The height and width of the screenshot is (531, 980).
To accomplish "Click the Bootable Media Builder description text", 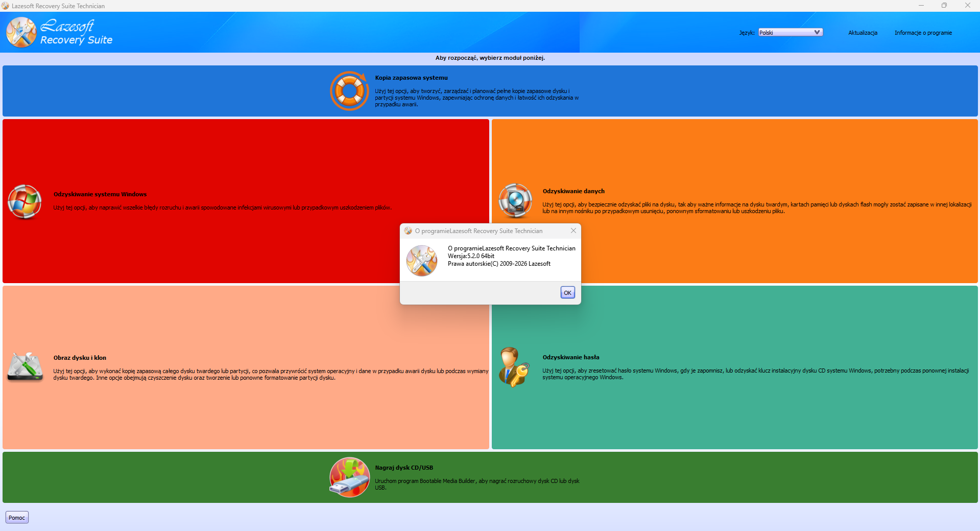I will [x=477, y=484].
